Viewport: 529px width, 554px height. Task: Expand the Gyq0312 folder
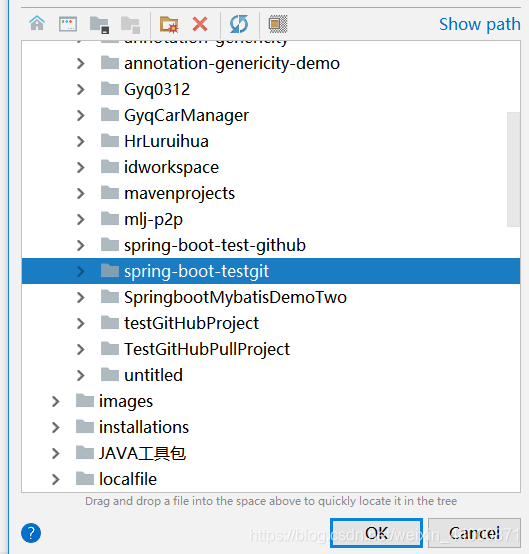(81, 89)
